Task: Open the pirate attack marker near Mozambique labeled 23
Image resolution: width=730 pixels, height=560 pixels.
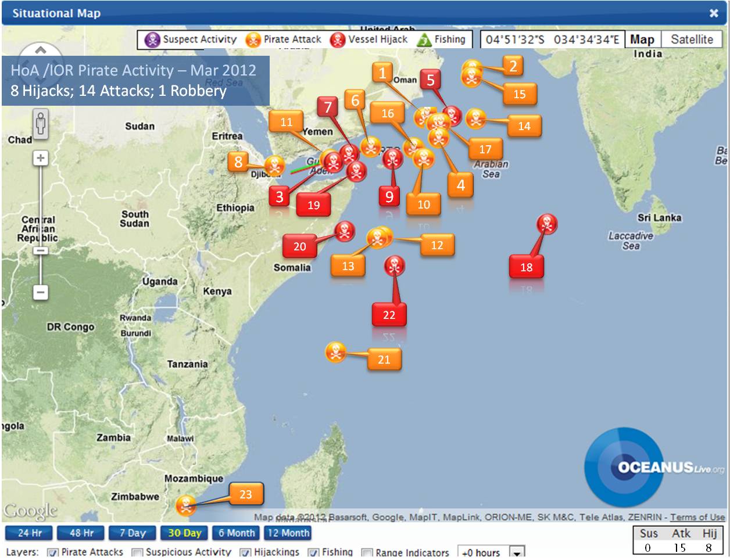Action: pos(186,505)
